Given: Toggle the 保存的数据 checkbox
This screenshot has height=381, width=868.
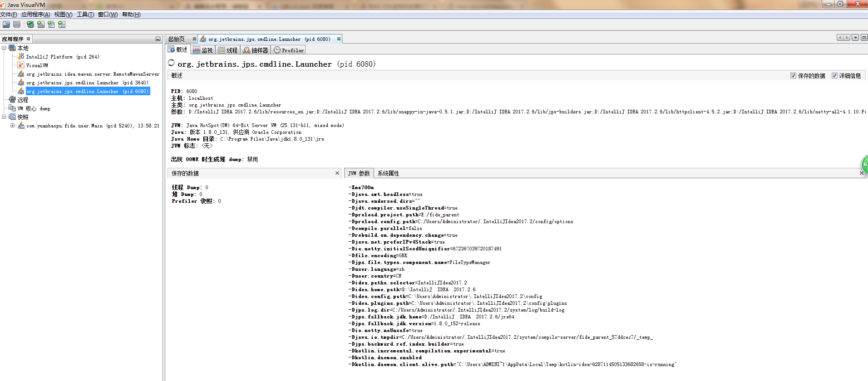Looking at the screenshot, I should (x=793, y=76).
